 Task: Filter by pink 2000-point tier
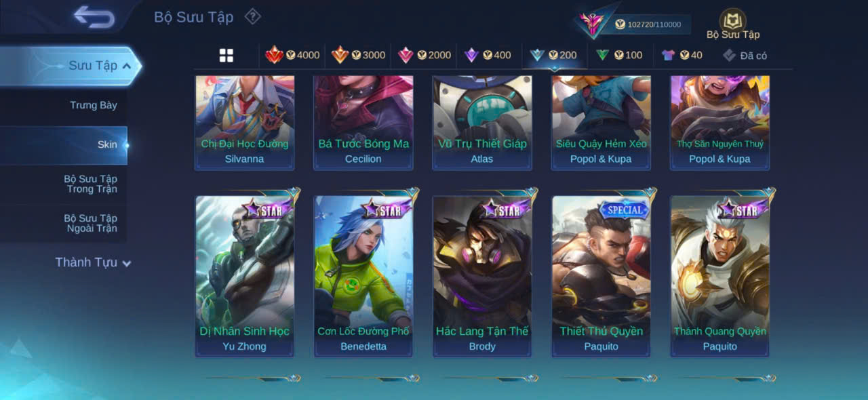click(x=424, y=55)
